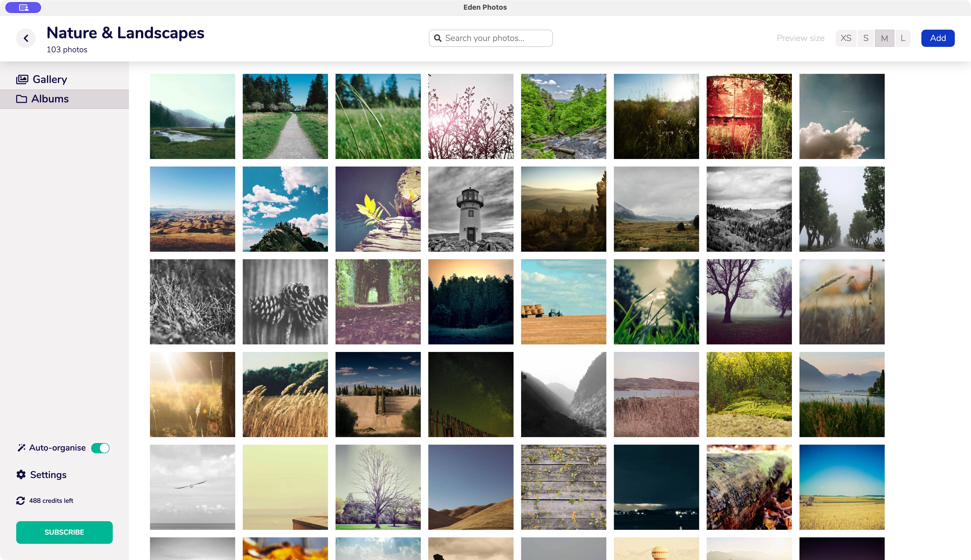Focus the 'Search your photos...' field
This screenshot has height=560, width=971.
point(491,38)
